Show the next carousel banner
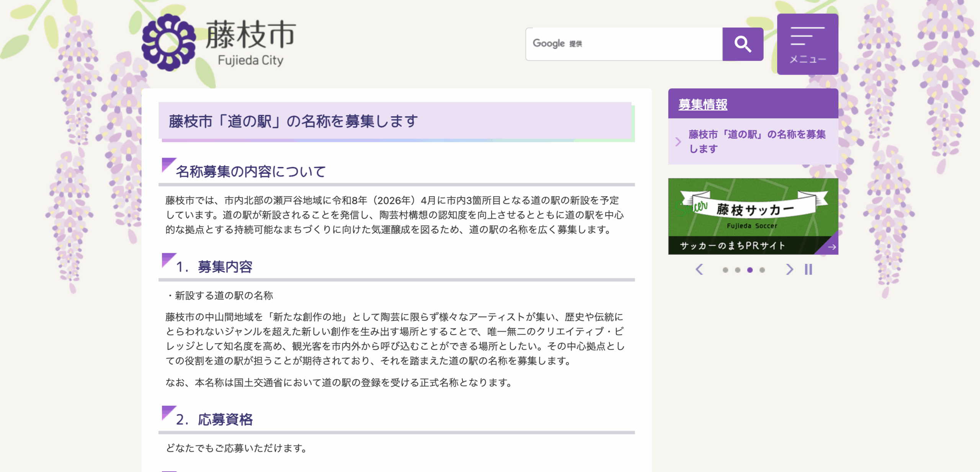Viewport: 980px width, 472px height. tap(789, 270)
